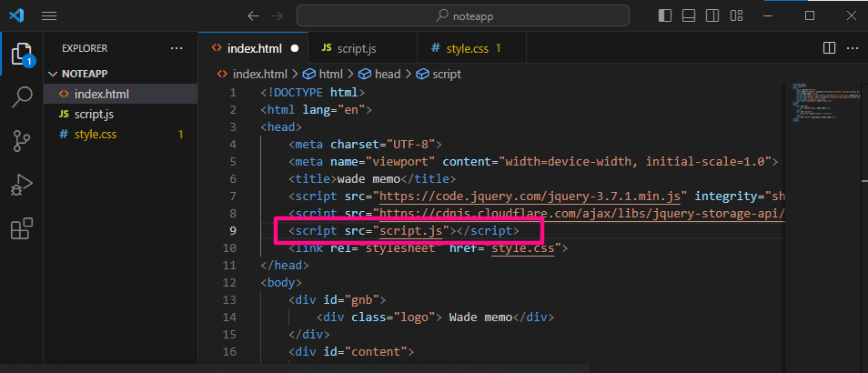868x373 pixels.
Task: Switch to the index.html editor tab
Action: 254,49
